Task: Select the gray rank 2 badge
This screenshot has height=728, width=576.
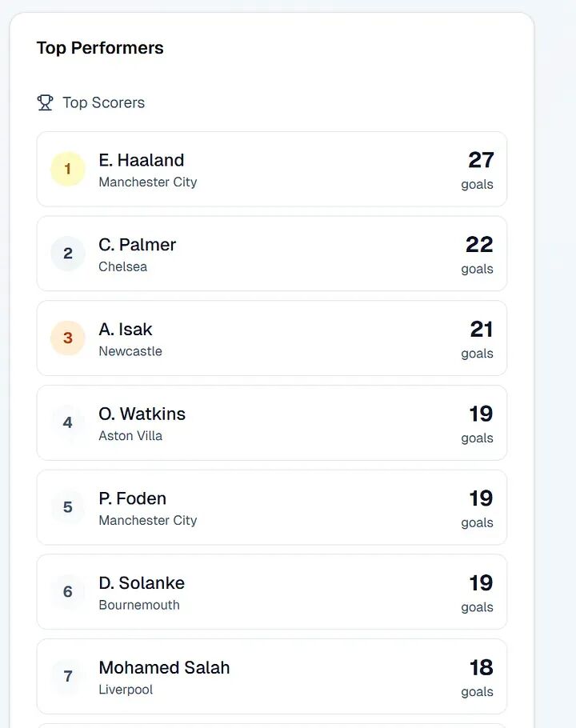Action: 68,254
